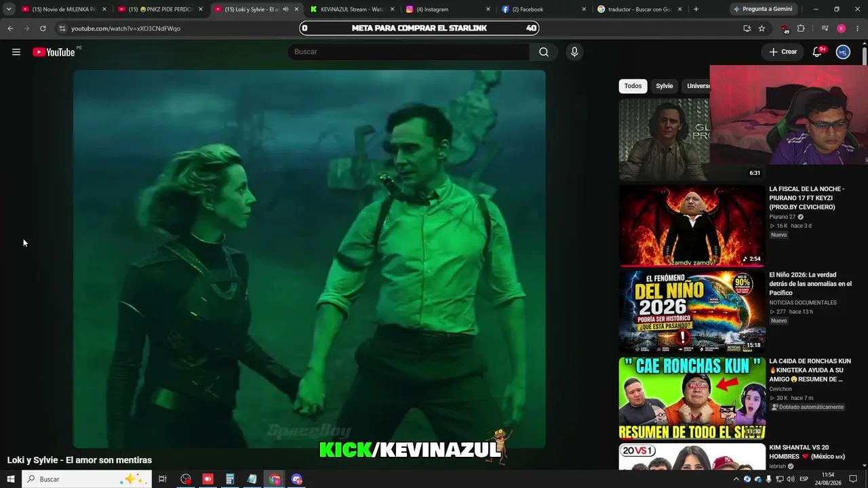Open the Calculator taskbar icon

click(x=230, y=479)
